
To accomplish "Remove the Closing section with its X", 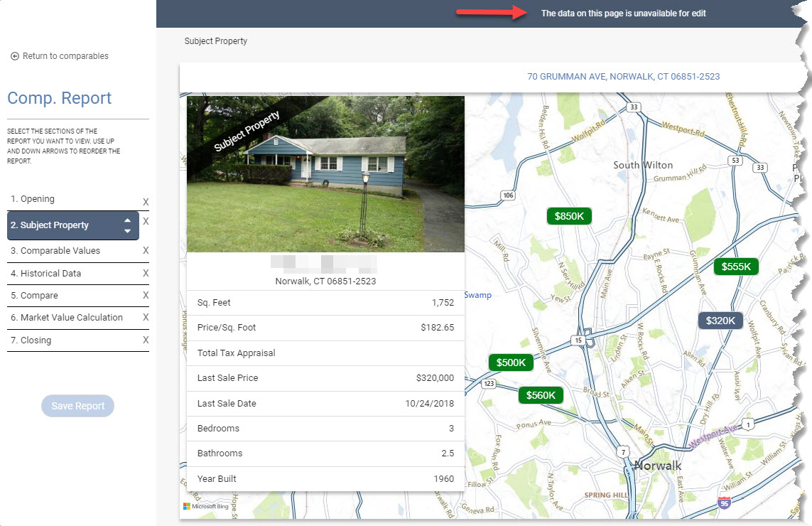I will (146, 340).
